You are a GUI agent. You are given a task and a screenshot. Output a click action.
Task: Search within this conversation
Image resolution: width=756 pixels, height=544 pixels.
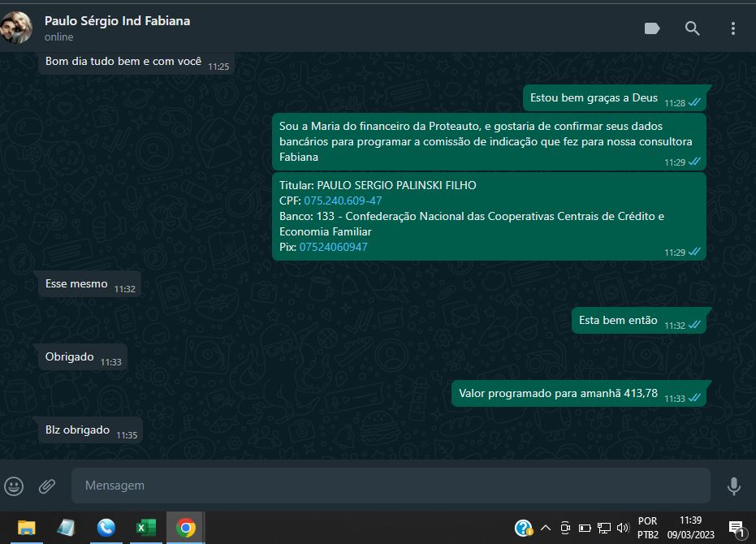point(692,28)
